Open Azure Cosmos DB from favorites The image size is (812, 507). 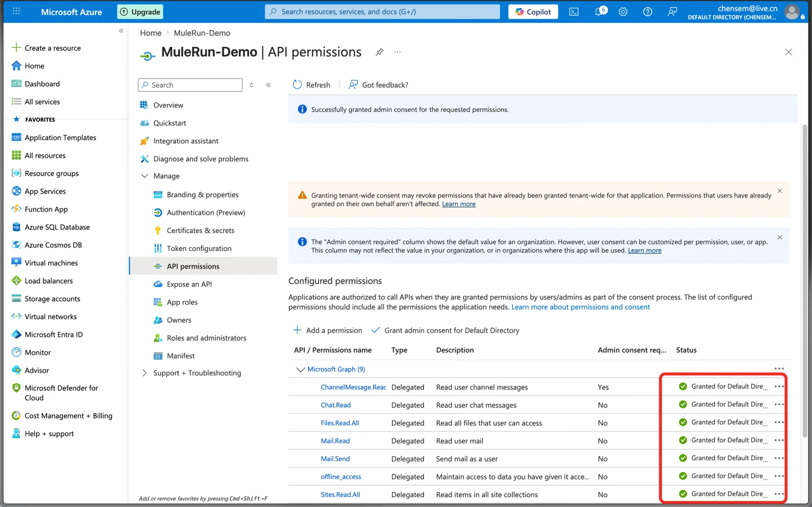tap(53, 245)
